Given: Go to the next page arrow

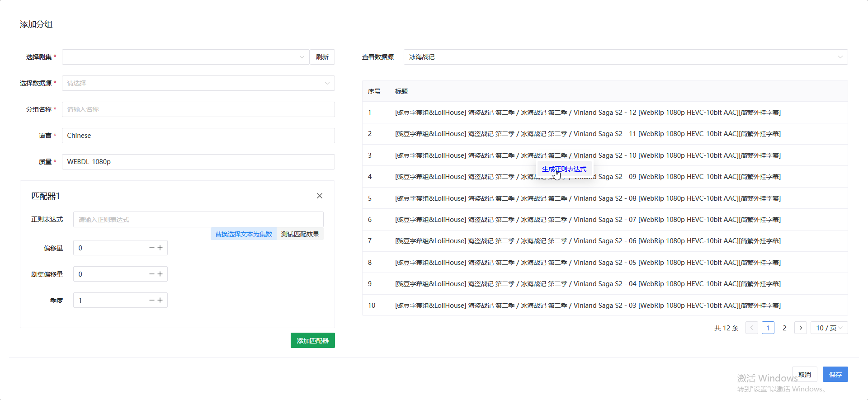Looking at the screenshot, I should (801, 328).
